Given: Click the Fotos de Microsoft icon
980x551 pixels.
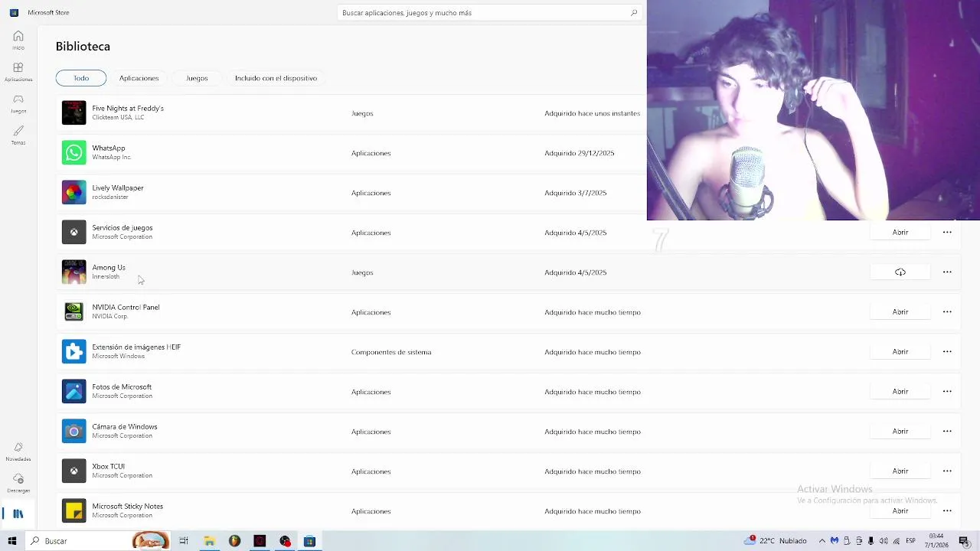Looking at the screenshot, I should tap(74, 391).
